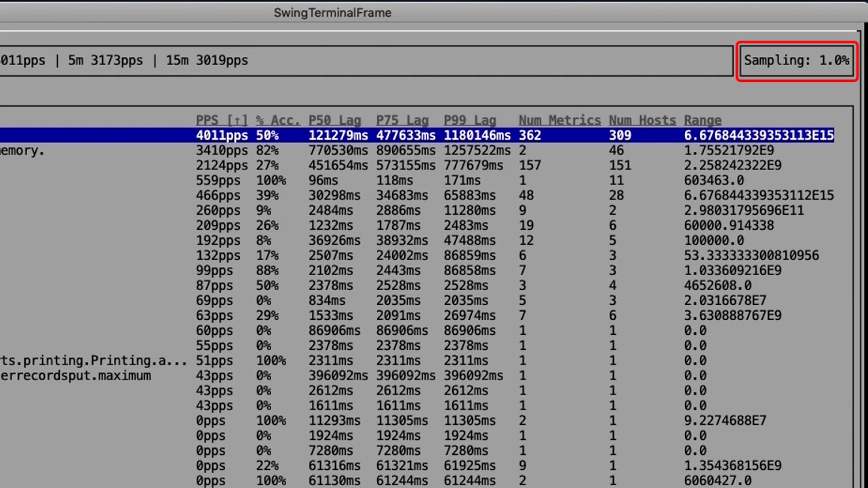
Task: Select the 192pps row
Action: click(417, 241)
